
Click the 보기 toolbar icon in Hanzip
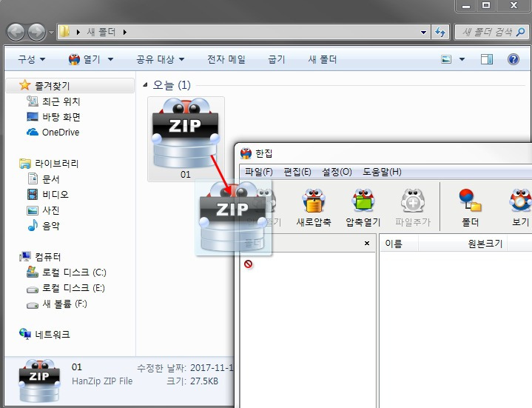[x=520, y=207]
